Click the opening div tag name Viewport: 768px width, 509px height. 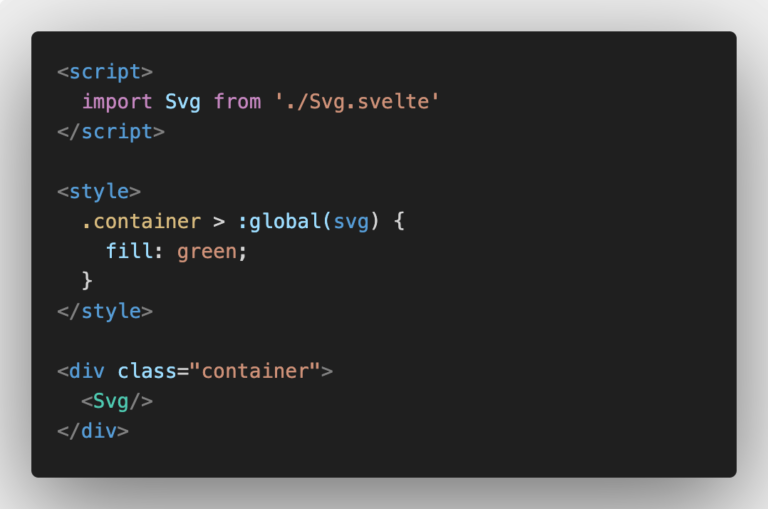coord(87,371)
